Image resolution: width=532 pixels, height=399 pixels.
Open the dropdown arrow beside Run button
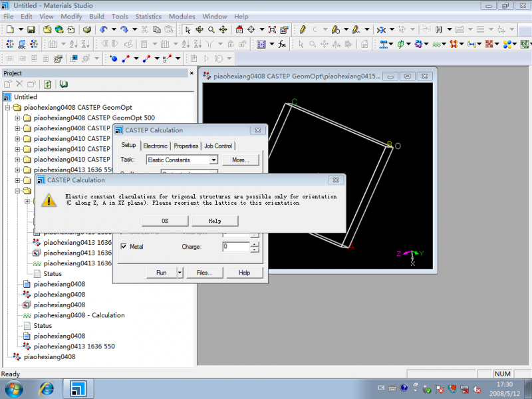[180, 273]
